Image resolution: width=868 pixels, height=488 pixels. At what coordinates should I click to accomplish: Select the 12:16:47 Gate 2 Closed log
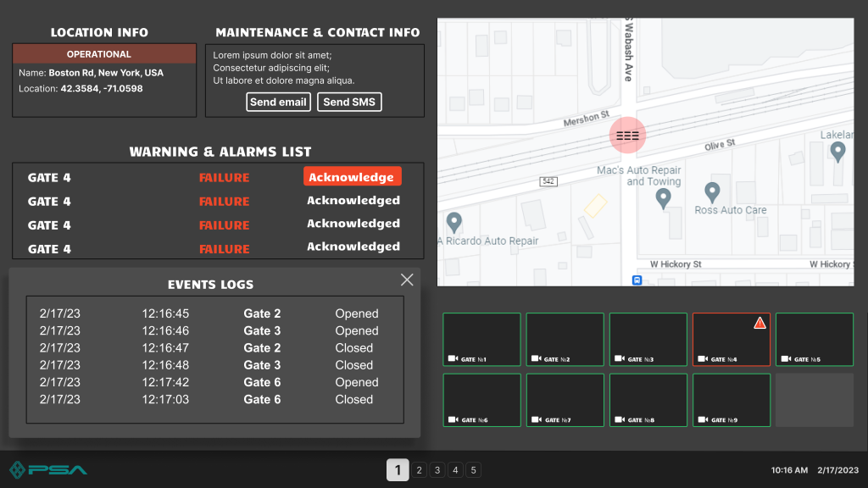pos(214,347)
